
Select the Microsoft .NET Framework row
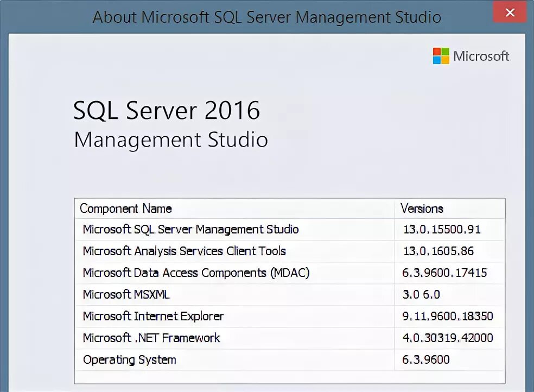coord(151,338)
